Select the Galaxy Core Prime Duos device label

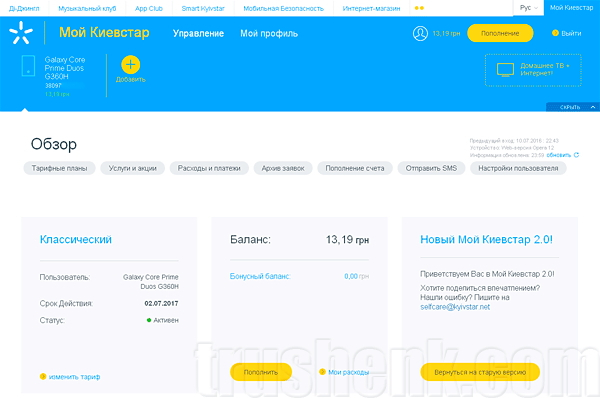65,68
